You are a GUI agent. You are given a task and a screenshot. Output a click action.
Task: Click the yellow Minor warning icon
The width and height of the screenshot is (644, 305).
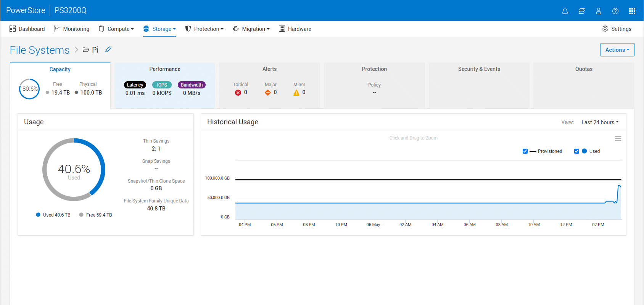tap(296, 93)
